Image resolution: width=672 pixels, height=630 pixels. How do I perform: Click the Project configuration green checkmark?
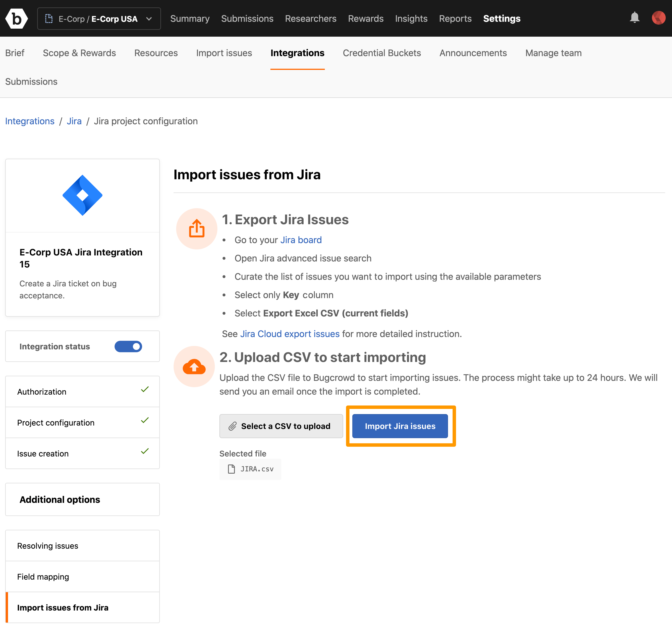tap(145, 420)
